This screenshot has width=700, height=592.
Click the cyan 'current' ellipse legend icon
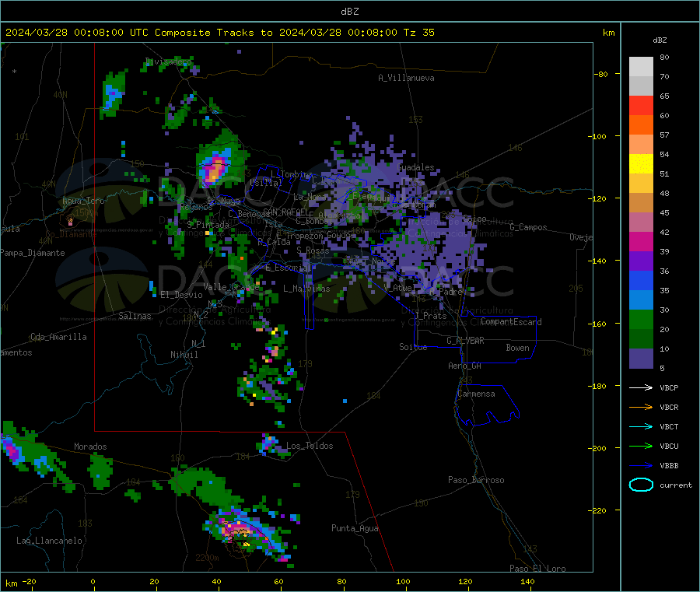click(641, 485)
